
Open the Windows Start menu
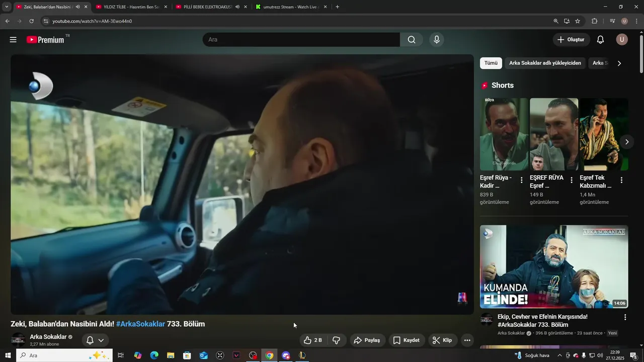point(8,355)
